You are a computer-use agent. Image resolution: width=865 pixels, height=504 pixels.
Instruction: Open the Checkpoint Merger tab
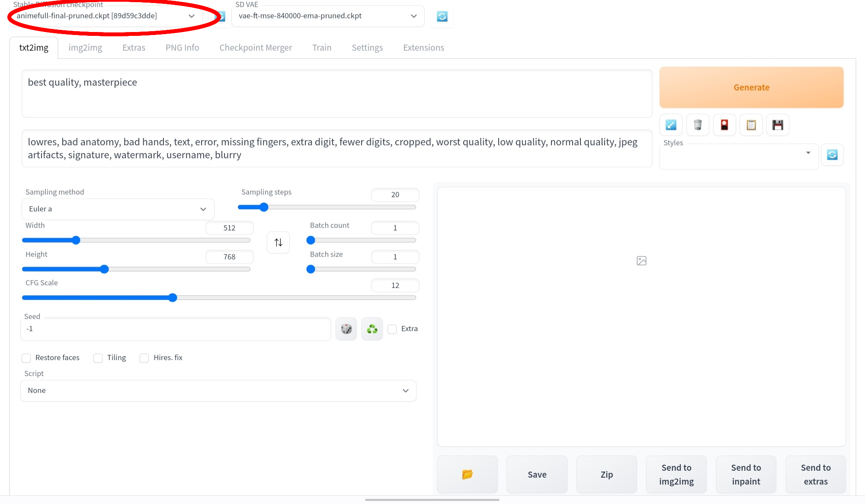[x=256, y=48]
